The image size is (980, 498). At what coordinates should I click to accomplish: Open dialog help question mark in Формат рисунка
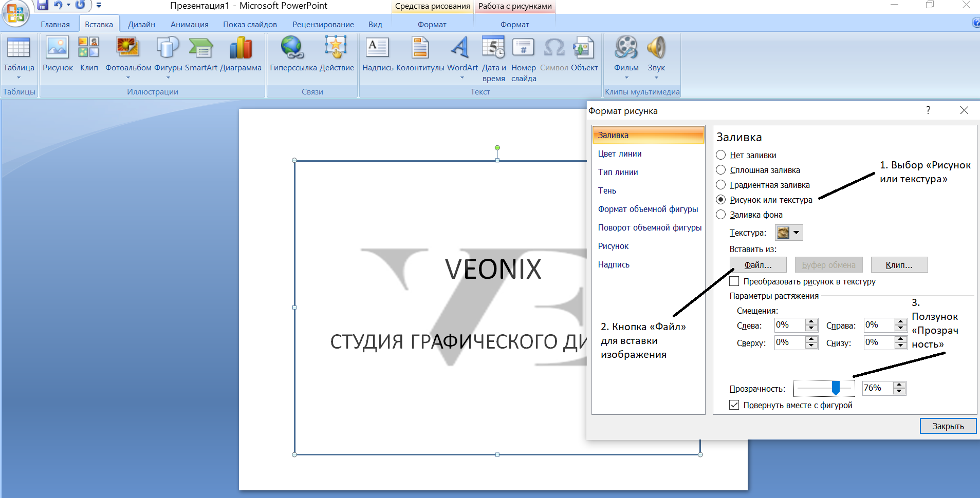(928, 110)
